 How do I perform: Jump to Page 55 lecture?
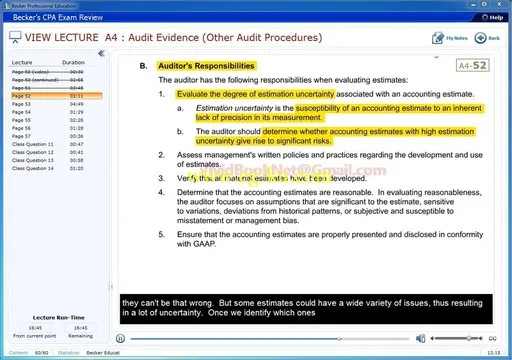point(48,120)
